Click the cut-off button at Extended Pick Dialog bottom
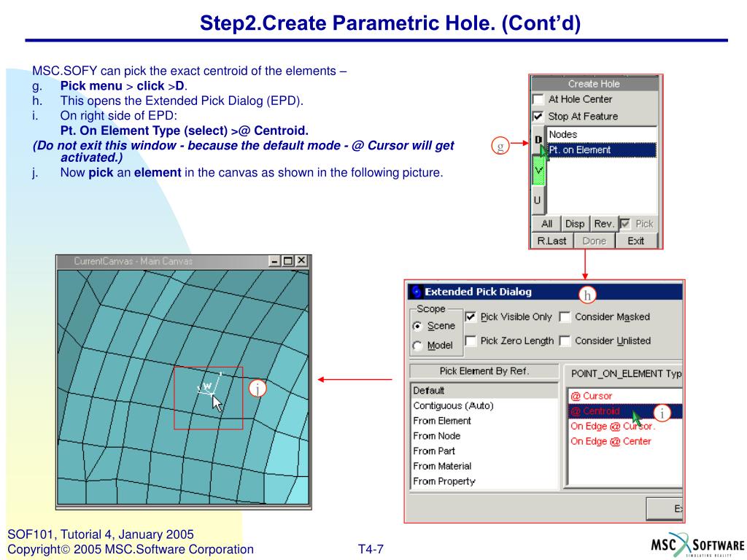Image resolution: width=747 pixels, height=560 pixels. tap(665, 508)
